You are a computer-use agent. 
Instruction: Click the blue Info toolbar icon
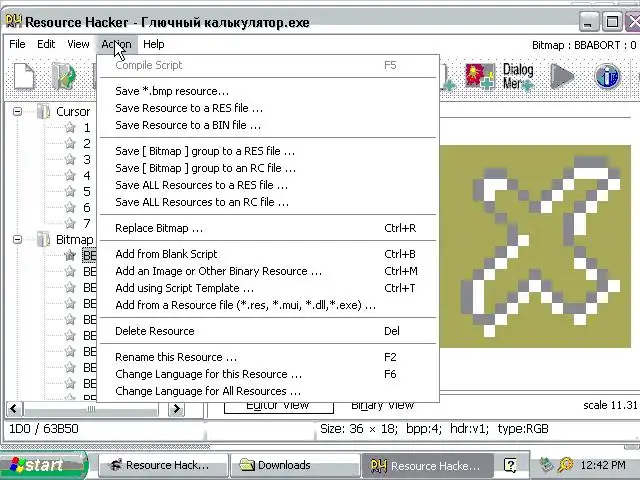pos(607,76)
